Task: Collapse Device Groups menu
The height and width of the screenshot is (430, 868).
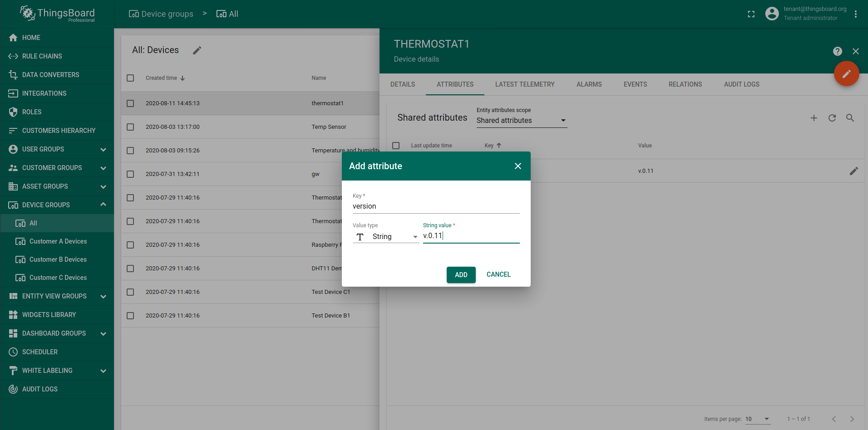Action: [x=104, y=205]
